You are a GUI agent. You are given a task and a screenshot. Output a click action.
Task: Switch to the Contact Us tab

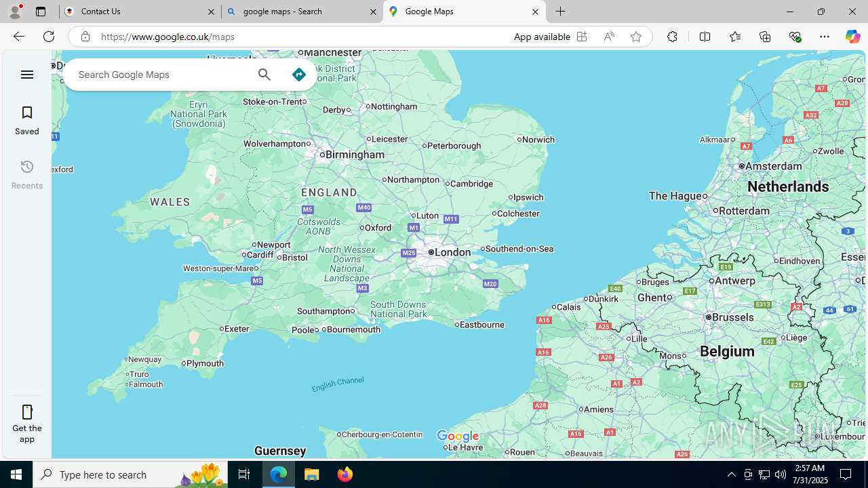pyautogui.click(x=139, y=12)
